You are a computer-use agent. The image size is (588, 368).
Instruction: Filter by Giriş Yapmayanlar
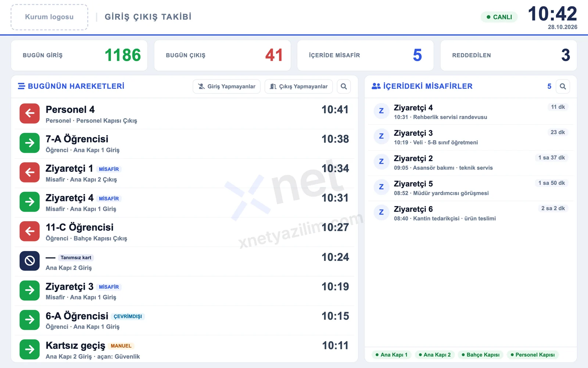(227, 86)
